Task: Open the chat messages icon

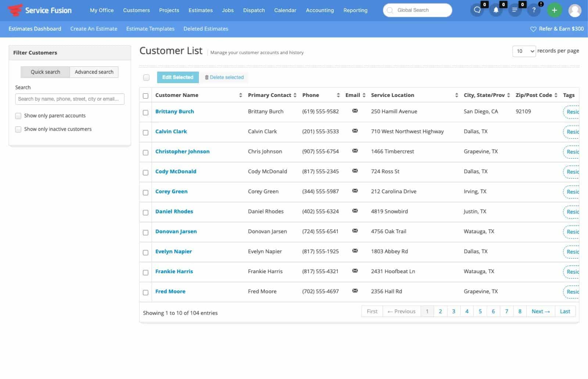Action: coord(477,10)
